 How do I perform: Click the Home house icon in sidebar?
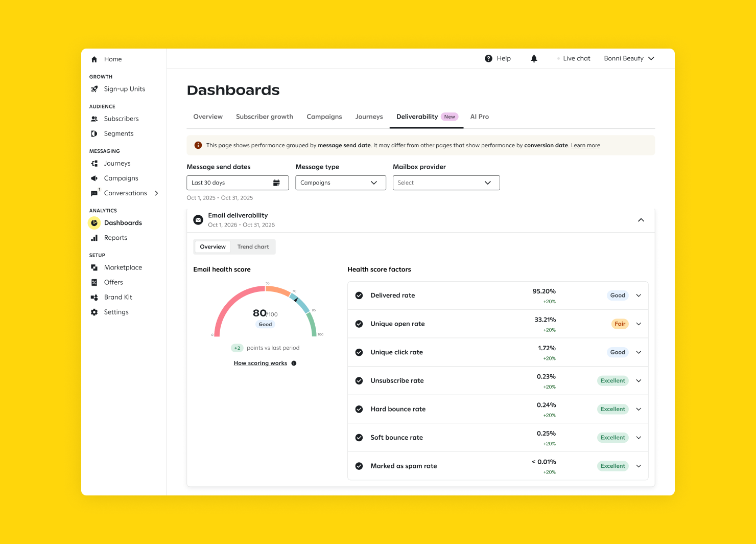click(94, 59)
